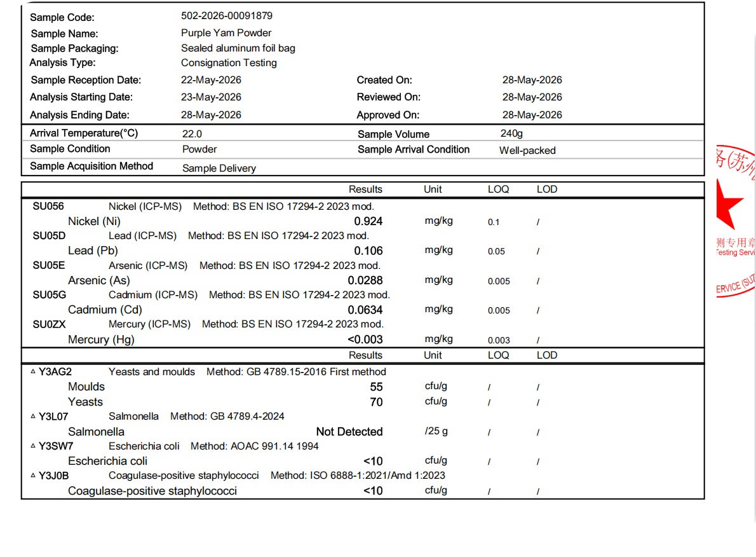Click the test code Y3J0B
This screenshot has width=756, height=557.
coord(53,476)
